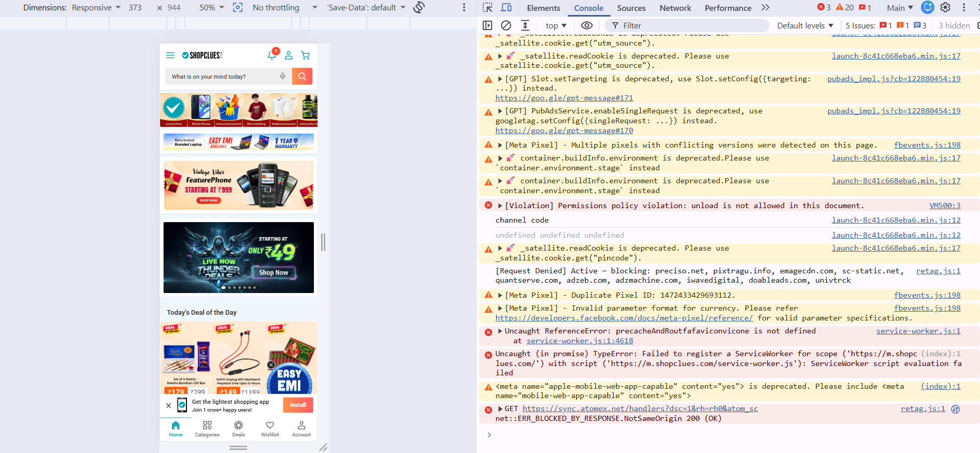Viewport: 980px width, 453px height.
Task: Show the console sidebar
Action: [487, 25]
